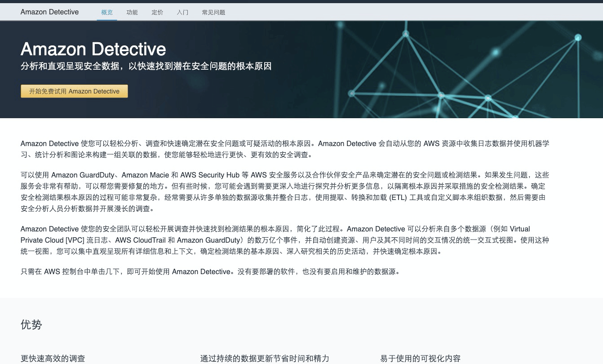Click Amazon Detective title in navigation bar
Screen dimensions: 603x364
click(49, 12)
